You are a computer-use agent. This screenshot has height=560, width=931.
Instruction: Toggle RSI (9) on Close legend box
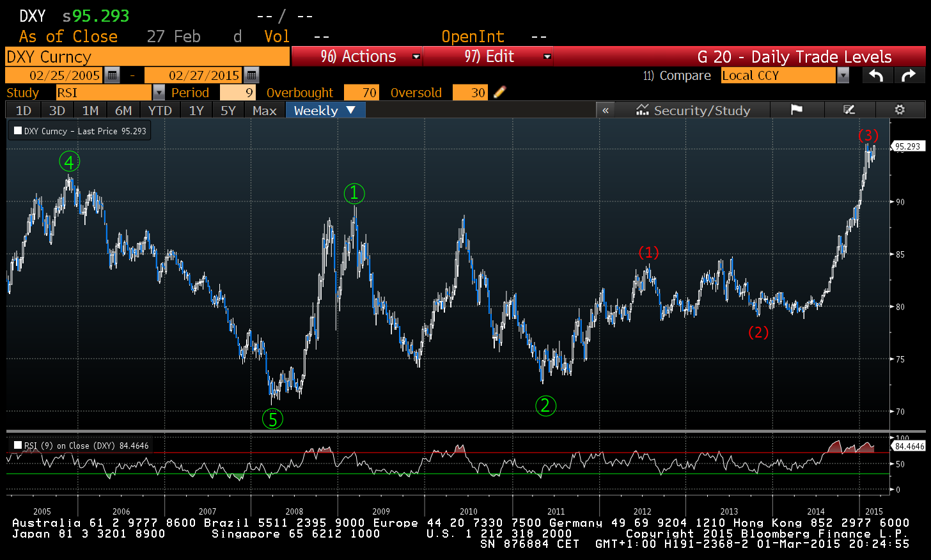pyautogui.click(x=18, y=446)
